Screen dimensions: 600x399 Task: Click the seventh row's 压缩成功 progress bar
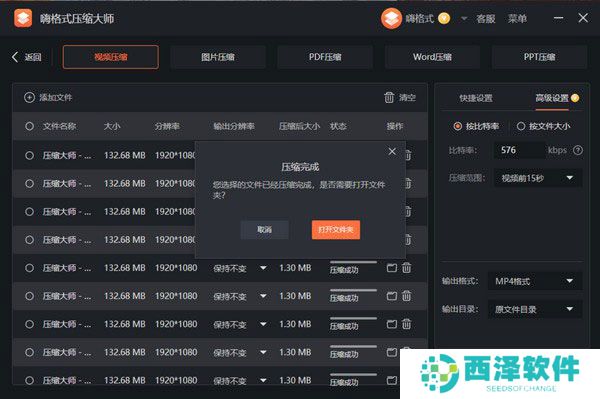(353, 318)
